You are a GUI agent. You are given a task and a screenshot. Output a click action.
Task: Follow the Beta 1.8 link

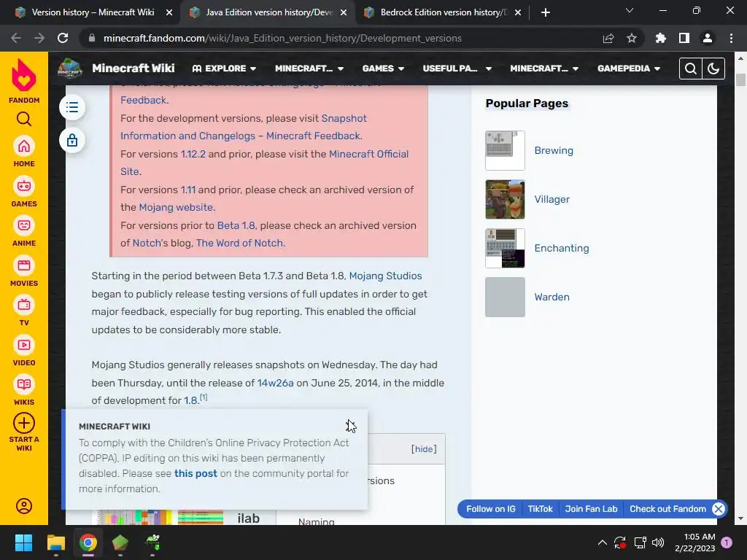coord(236,225)
